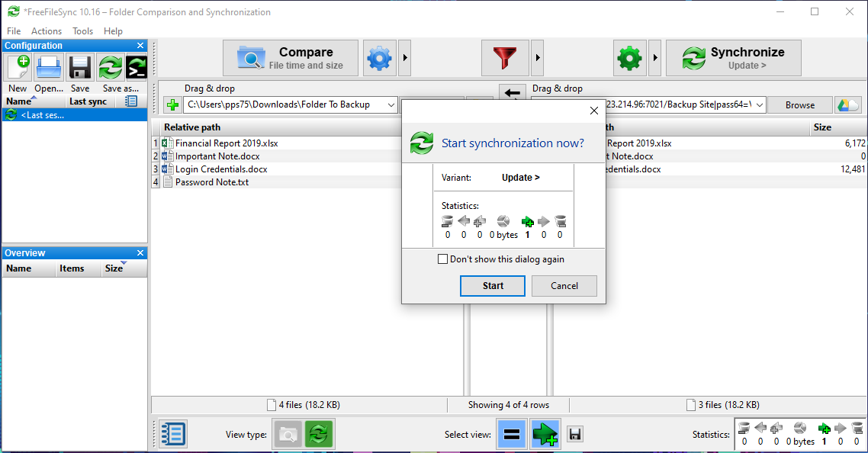Image resolution: width=868 pixels, height=453 pixels.
Task: Create a New configuration
Action: coord(17,67)
